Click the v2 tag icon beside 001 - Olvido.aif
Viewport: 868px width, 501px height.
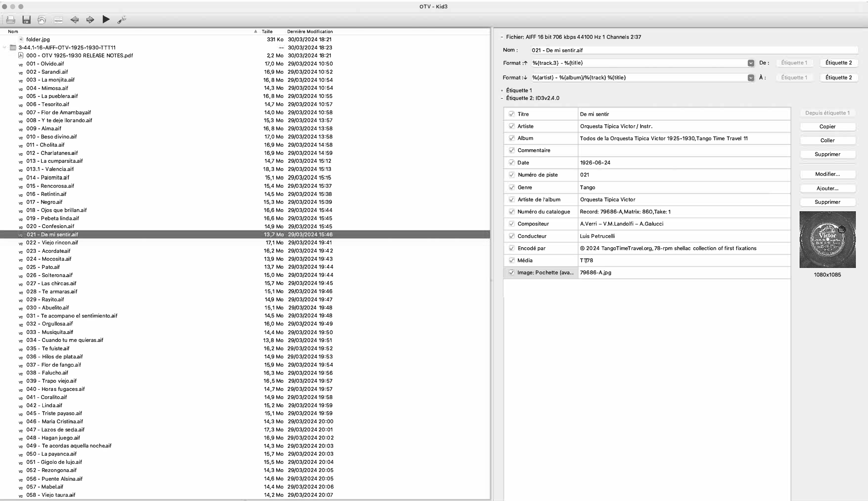(21, 64)
